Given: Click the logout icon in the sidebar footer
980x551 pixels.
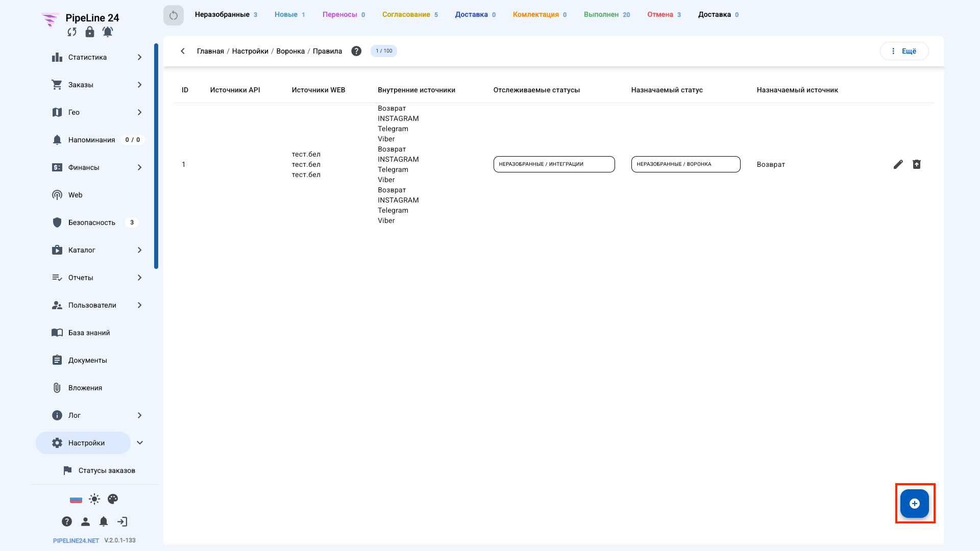Looking at the screenshot, I should click(122, 521).
